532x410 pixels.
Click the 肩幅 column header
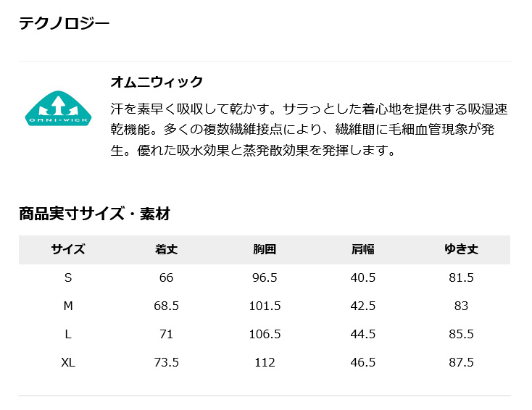click(362, 250)
